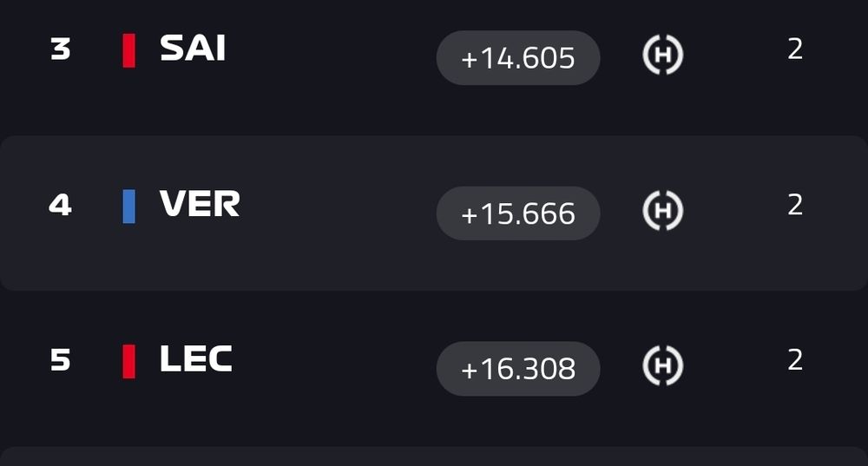The image size is (868, 466).
Task: Click position number 3
Action: 61,49
